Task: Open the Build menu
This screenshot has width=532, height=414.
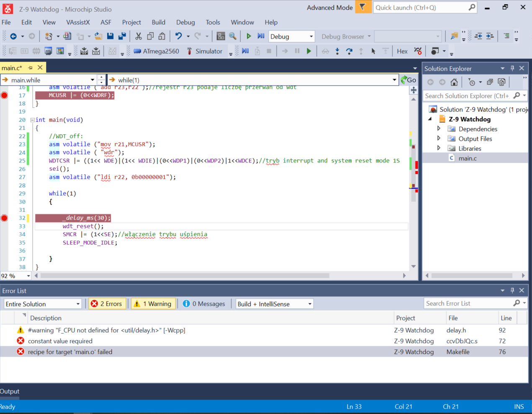Action: (158, 22)
